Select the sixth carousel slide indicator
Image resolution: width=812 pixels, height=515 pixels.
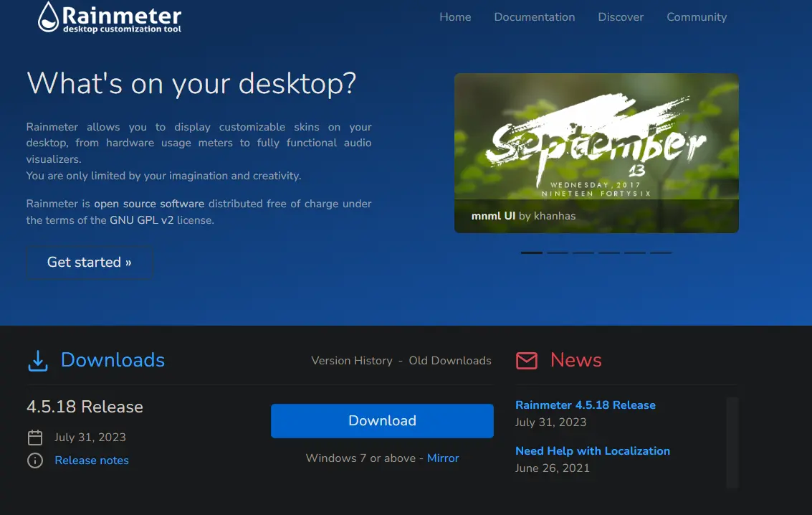point(661,252)
